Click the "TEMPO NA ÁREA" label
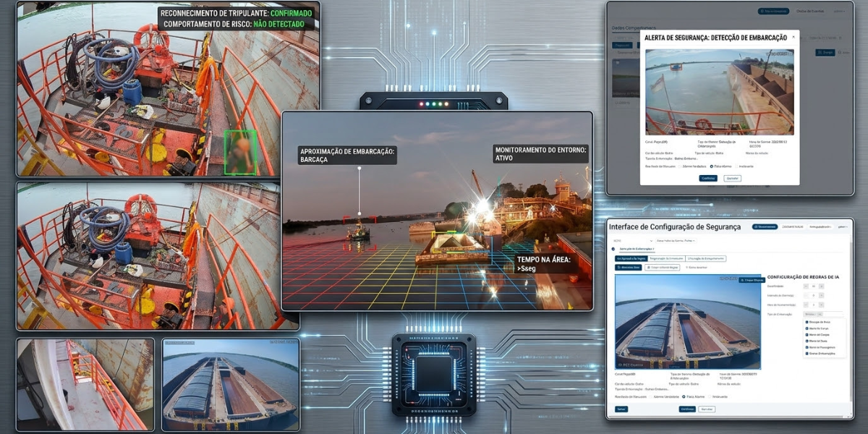Viewport: 868px width, 434px height. [x=546, y=263]
